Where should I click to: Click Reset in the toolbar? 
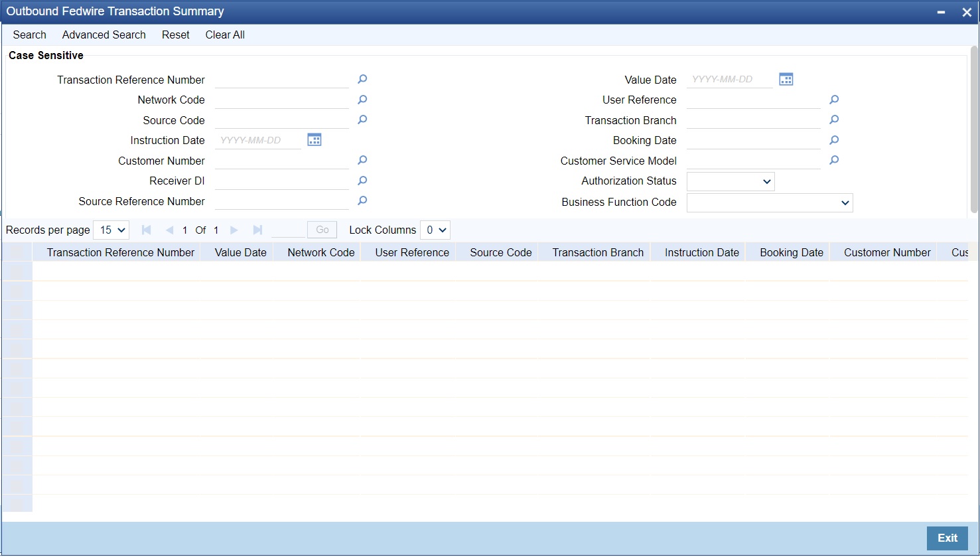click(x=176, y=35)
